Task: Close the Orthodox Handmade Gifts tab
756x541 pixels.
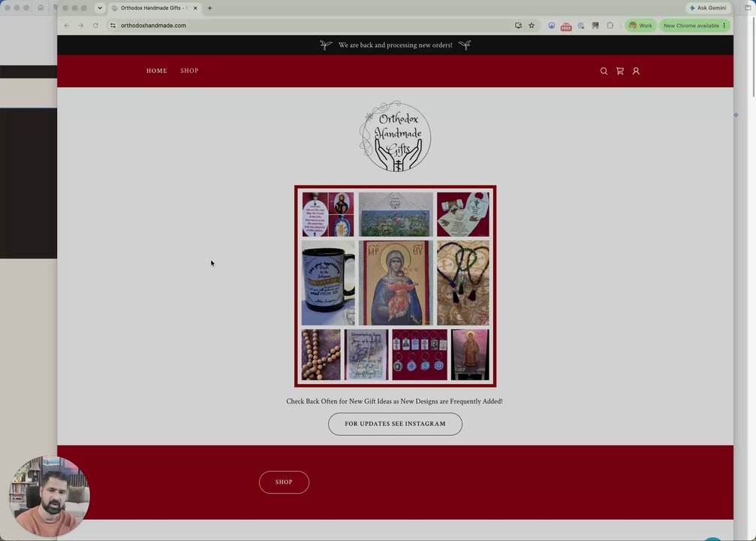Action: click(195, 8)
